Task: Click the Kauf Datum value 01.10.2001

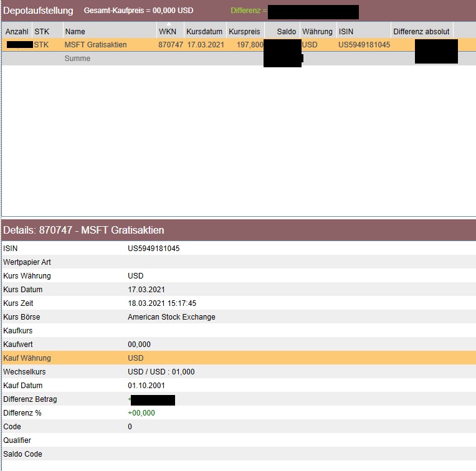Action: coord(146,386)
